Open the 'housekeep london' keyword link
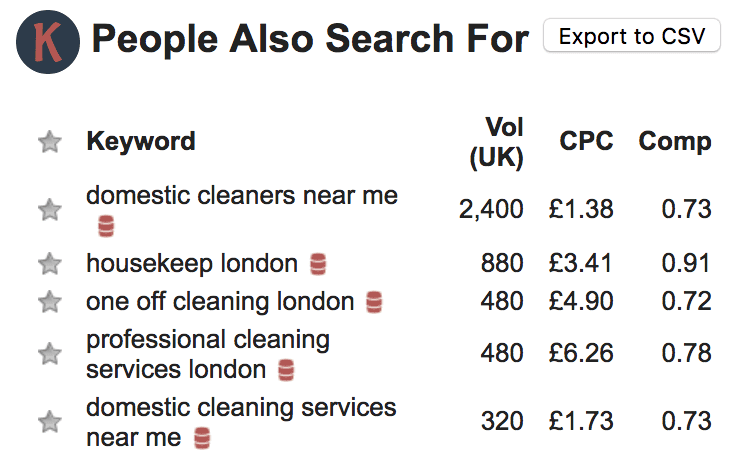 click(x=192, y=264)
